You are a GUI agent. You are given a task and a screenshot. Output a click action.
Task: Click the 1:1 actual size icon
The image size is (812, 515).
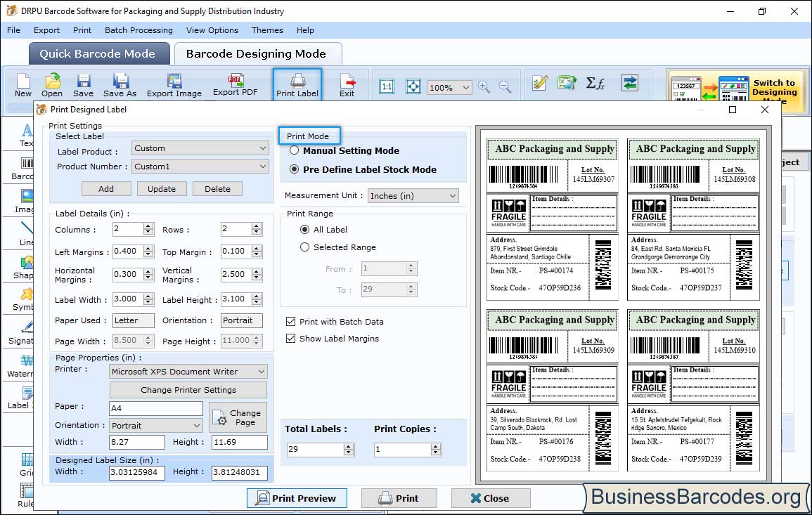(x=387, y=86)
